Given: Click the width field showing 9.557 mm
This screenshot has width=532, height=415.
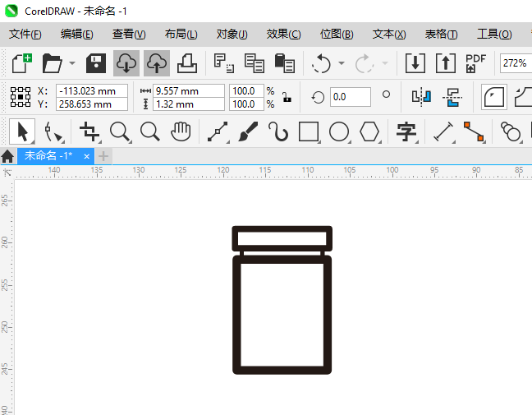Looking at the screenshot, I should [x=189, y=91].
